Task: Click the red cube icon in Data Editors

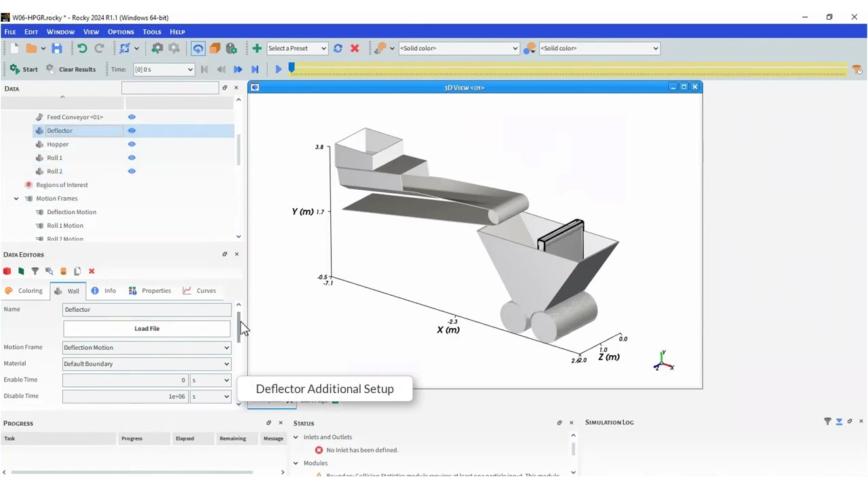Action: pos(7,271)
